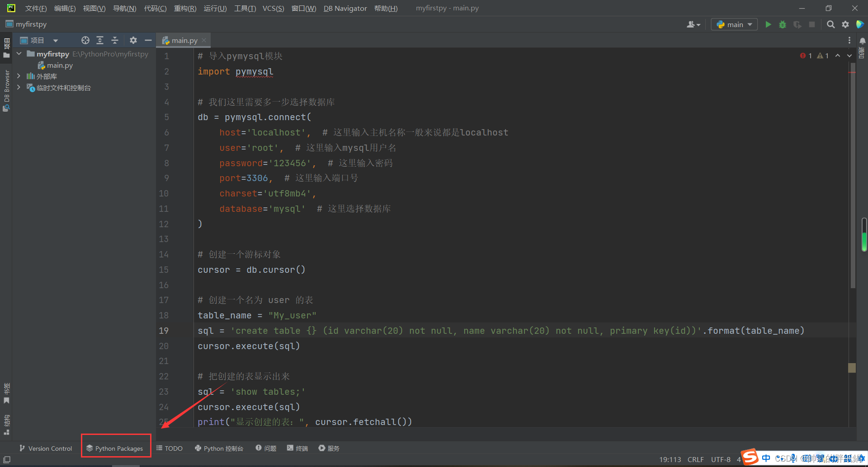The height and width of the screenshot is (467, 868).
Task: Expand the 外部库 node
Action: click(19, 76)
